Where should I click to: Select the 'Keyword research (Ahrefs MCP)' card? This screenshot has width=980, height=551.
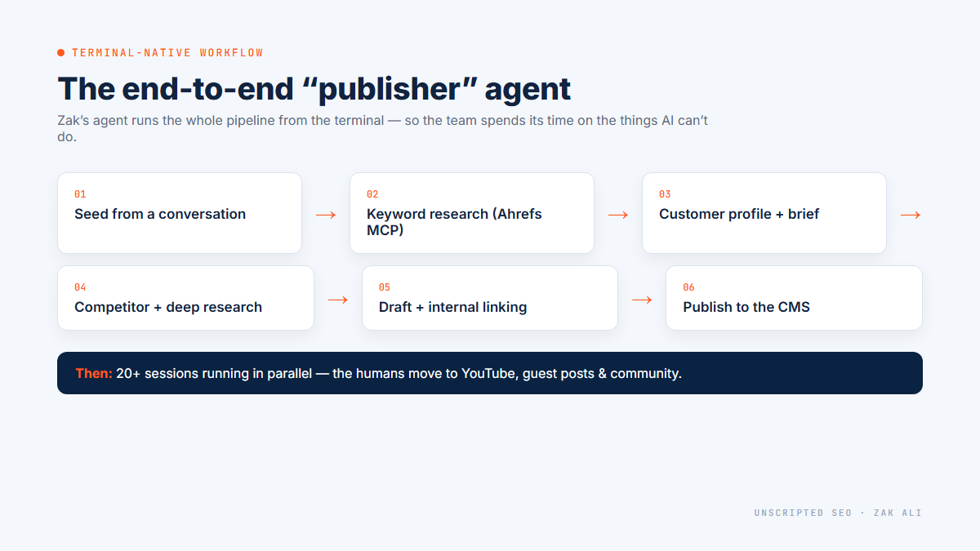472,213
